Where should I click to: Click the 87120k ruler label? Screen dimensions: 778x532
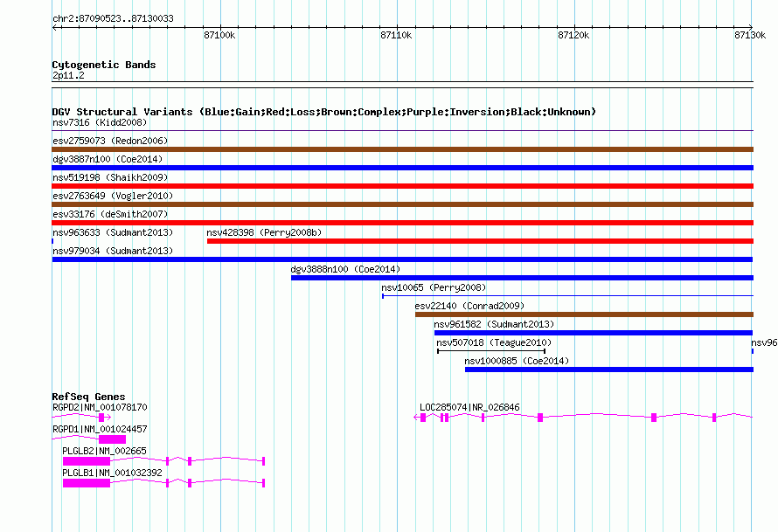click(573, 35)
